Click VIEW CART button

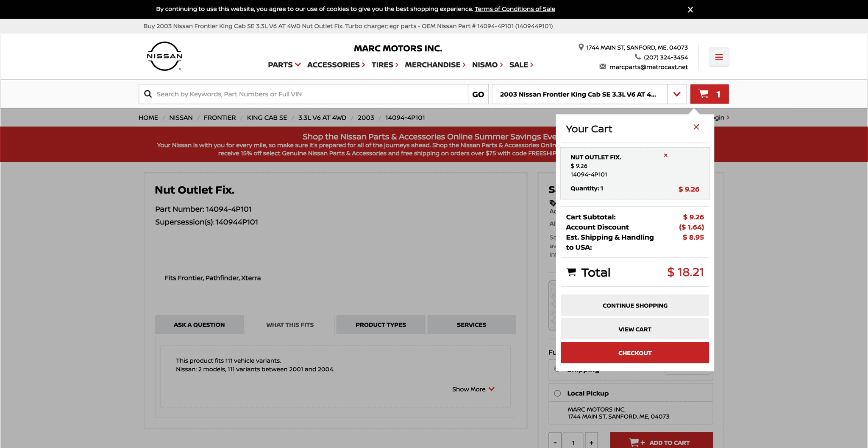pyautogui.click(x=635, y=329)
